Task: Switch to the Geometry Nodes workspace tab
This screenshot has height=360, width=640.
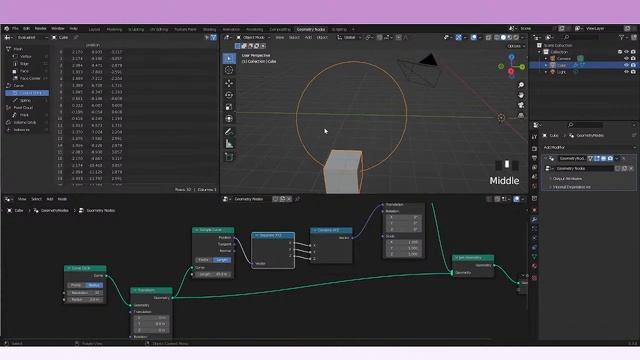Action: [x=311, y=29]
